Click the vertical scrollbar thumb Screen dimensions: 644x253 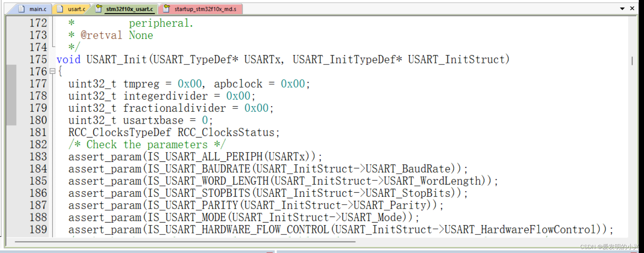coord(632,60)
